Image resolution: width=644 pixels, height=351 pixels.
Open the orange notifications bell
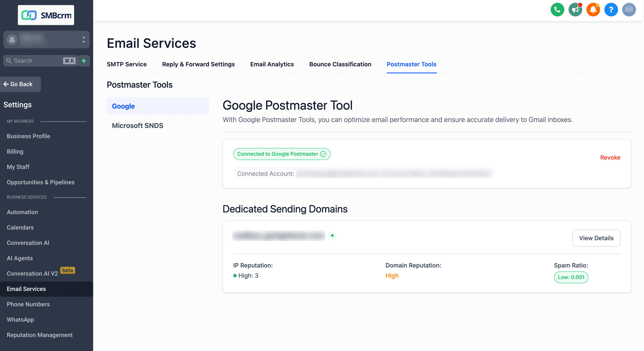(x=593, y=10)
